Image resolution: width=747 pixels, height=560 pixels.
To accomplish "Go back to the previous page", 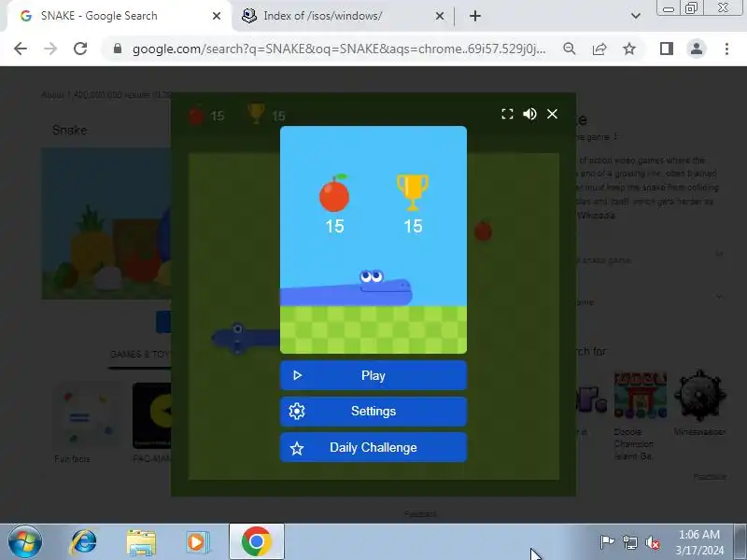I will (21, 49).
